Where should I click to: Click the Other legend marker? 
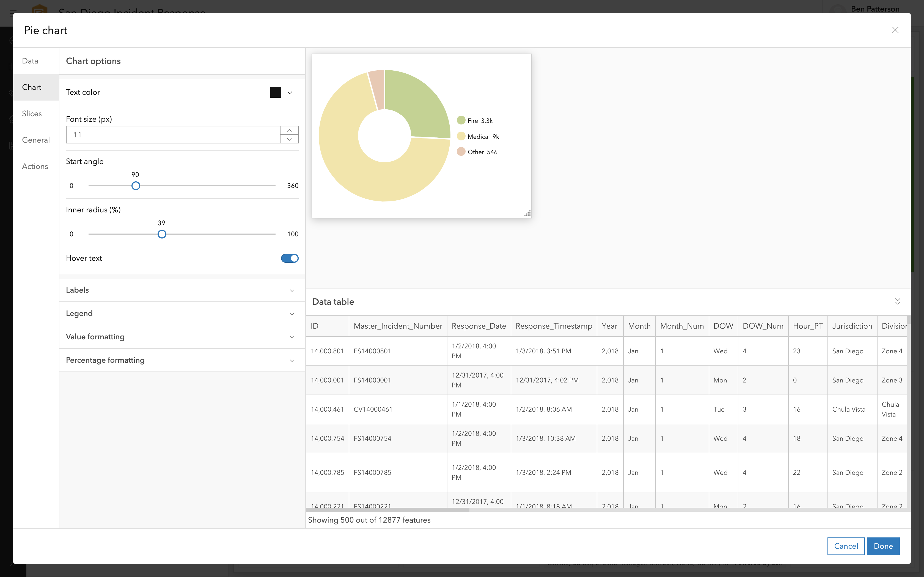coord(461,152)
